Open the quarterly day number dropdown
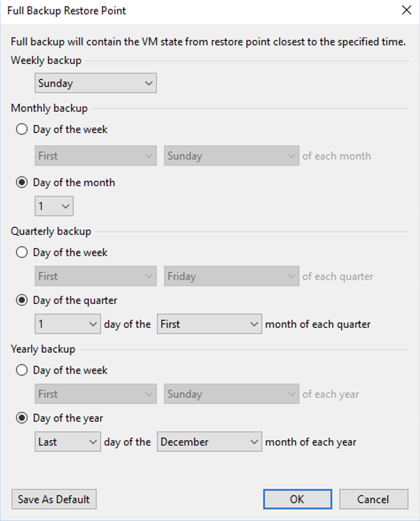The image size is (420, 521). pos(68,324)
